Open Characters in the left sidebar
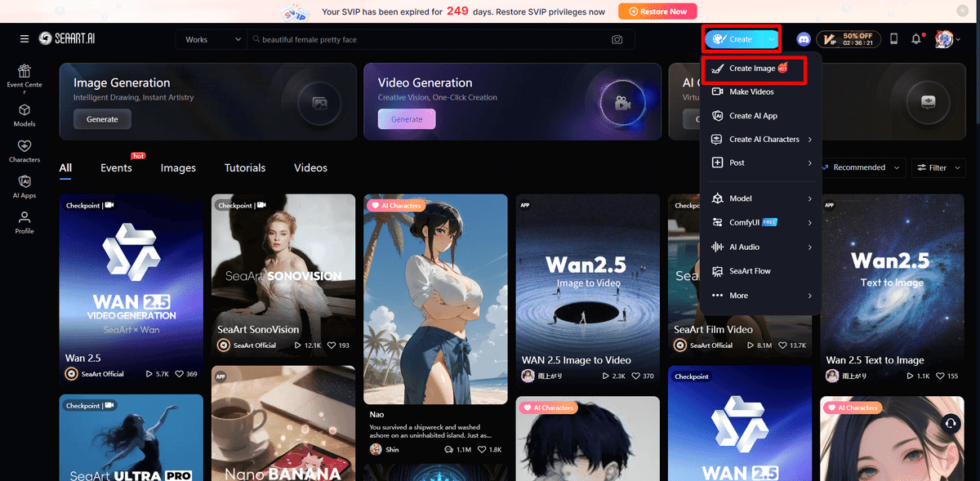Screen dimensions: 980x481 (24, 152)
